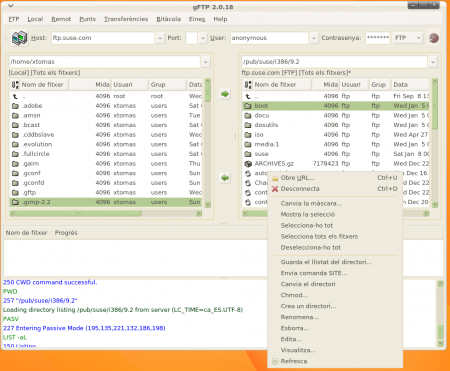Viewport: 450px width, 371px height.
Task: Select the .adobe folder icon
Action: click(15, 106)
